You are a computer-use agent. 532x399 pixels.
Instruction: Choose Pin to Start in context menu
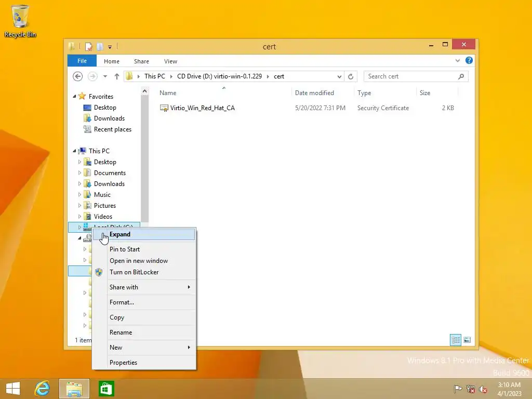(x=144, y=249)
